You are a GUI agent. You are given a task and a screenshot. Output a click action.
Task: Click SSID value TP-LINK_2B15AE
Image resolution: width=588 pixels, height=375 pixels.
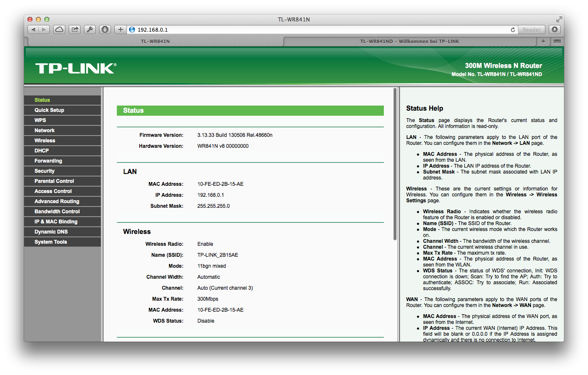point(218,255)
